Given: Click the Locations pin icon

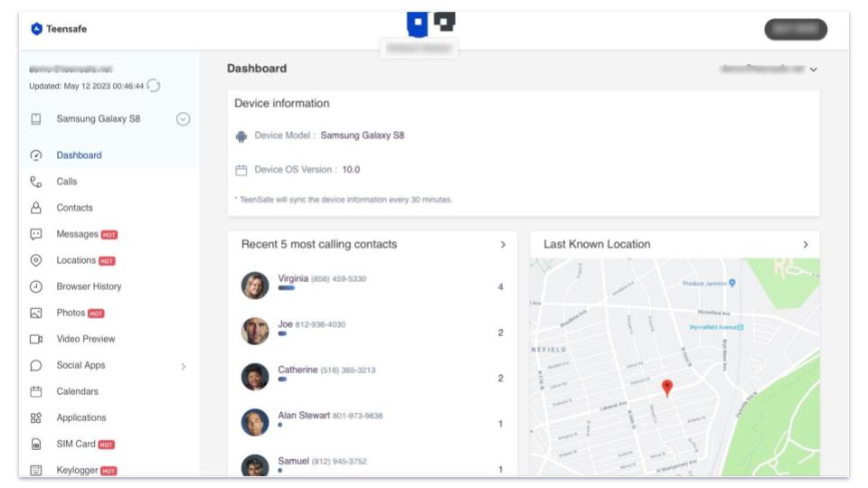Looking at the screenshot, I should (36, 260).
